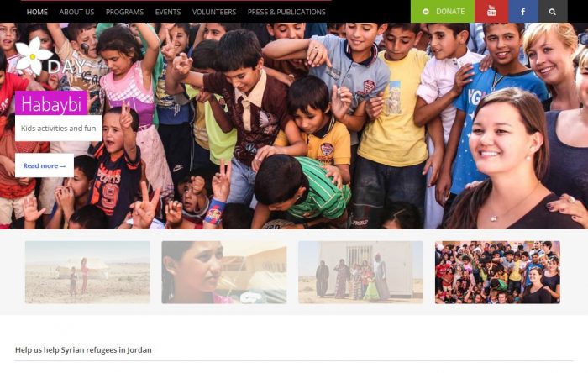Viewport: 588px width, 373px height.
Task: Open the YouTube channel icon
Action: [491, 11]
